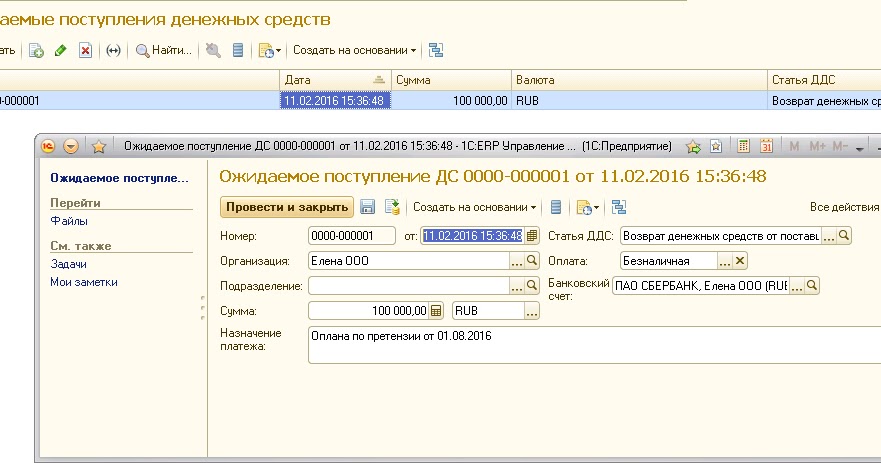Open the orange round dropdown menu button

tap(71, 147)
